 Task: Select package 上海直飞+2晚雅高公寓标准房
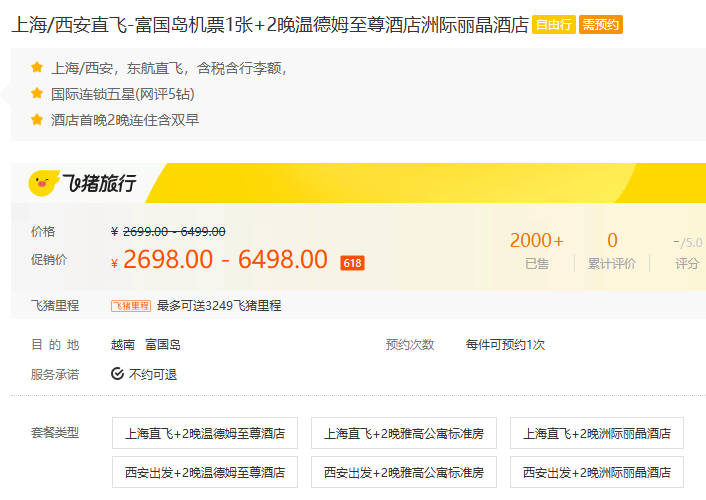coord(404,433)
